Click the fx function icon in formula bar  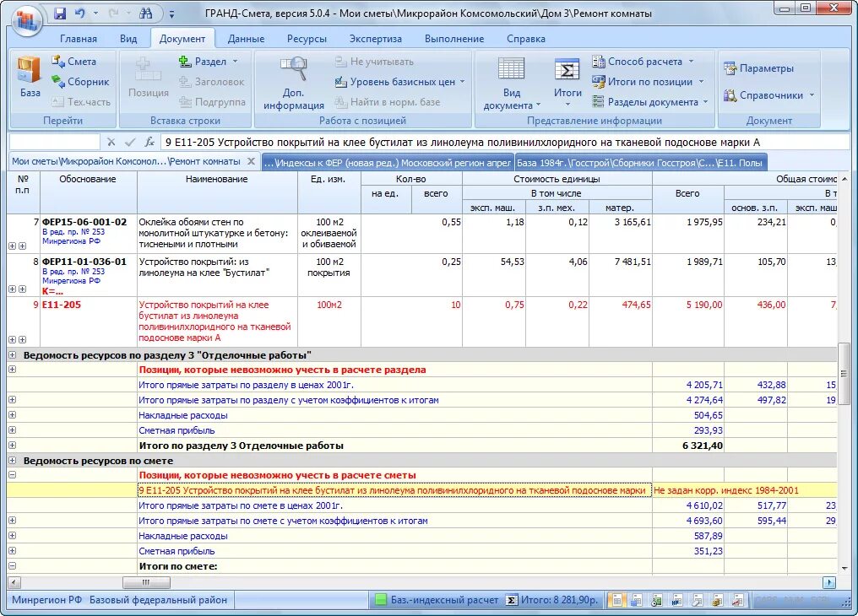click(x=149, y=142)
